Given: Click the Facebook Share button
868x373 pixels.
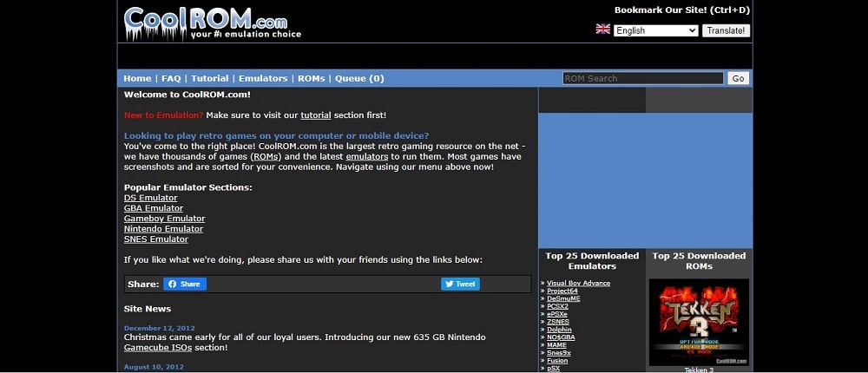Looking at the screenshot, I should click(185, 284).
